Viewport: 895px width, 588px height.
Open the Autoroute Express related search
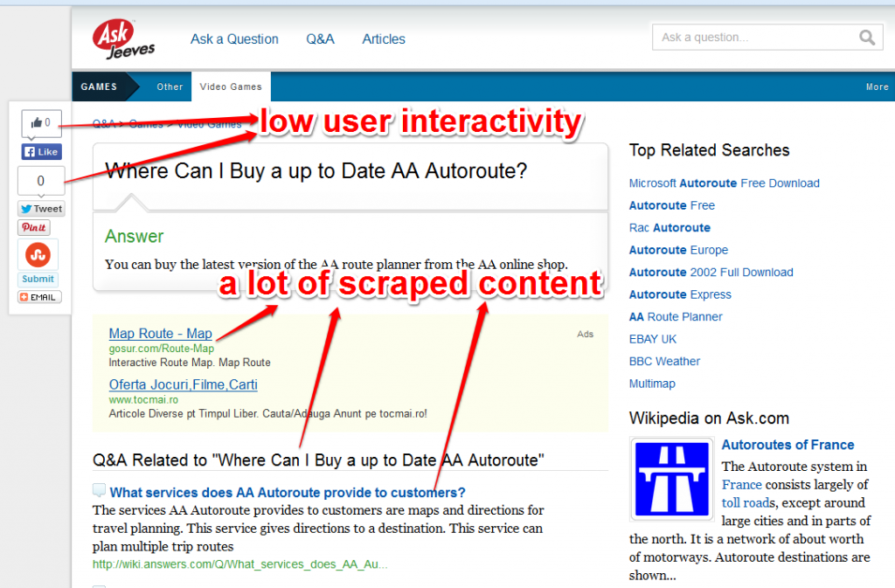pyautogui.click(x=680, y=294)
